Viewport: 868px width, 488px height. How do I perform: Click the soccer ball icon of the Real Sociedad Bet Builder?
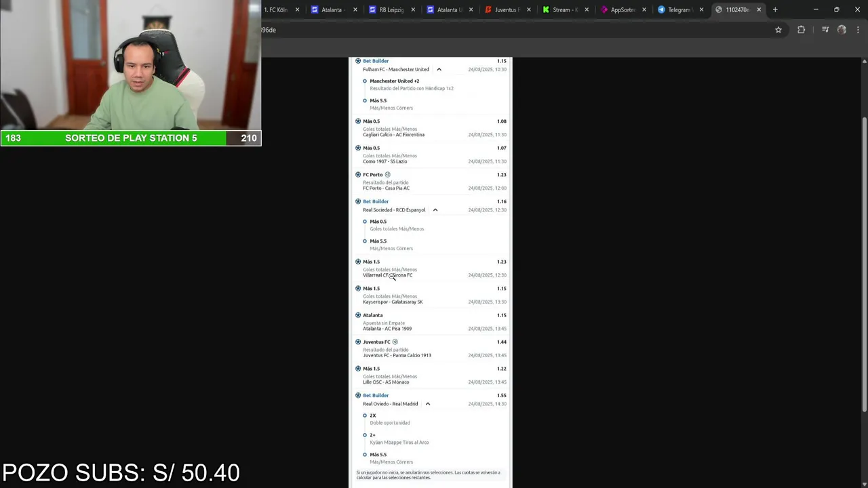point(358,201)
